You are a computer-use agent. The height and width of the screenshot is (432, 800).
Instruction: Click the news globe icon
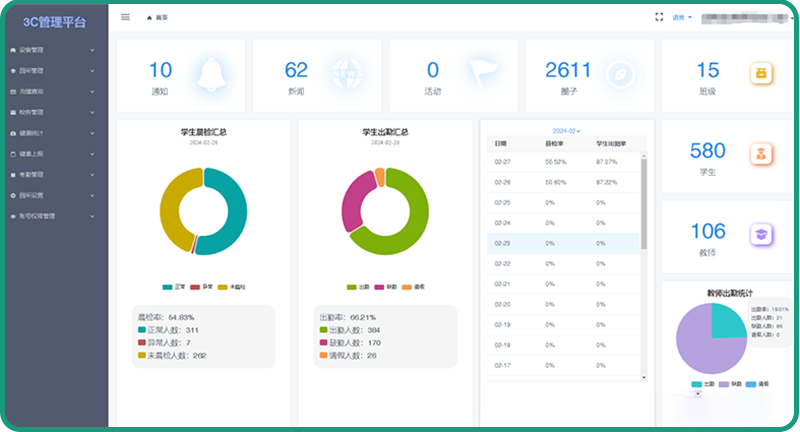(348, 75)
